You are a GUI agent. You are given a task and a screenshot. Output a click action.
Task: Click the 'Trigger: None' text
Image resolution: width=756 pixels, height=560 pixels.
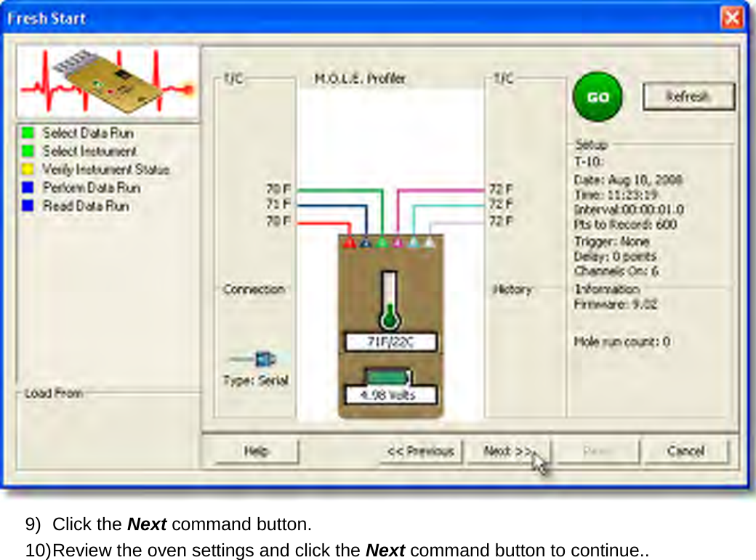coord(611,241)
